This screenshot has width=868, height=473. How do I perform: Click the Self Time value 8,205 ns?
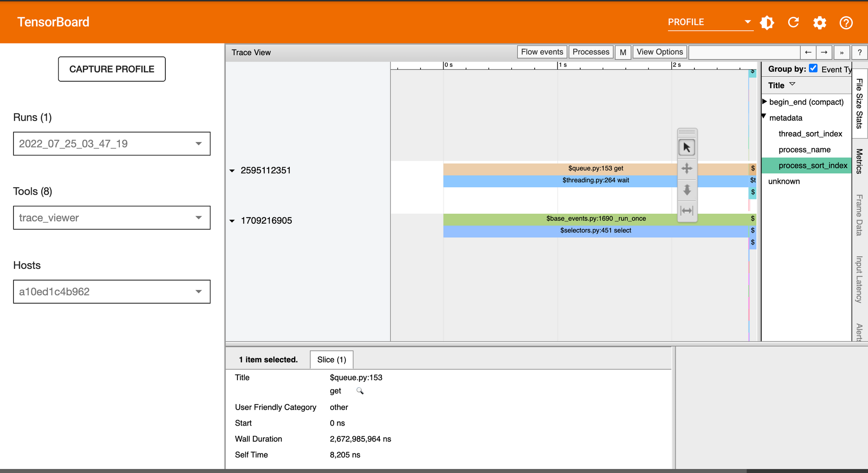click(345, 455)
